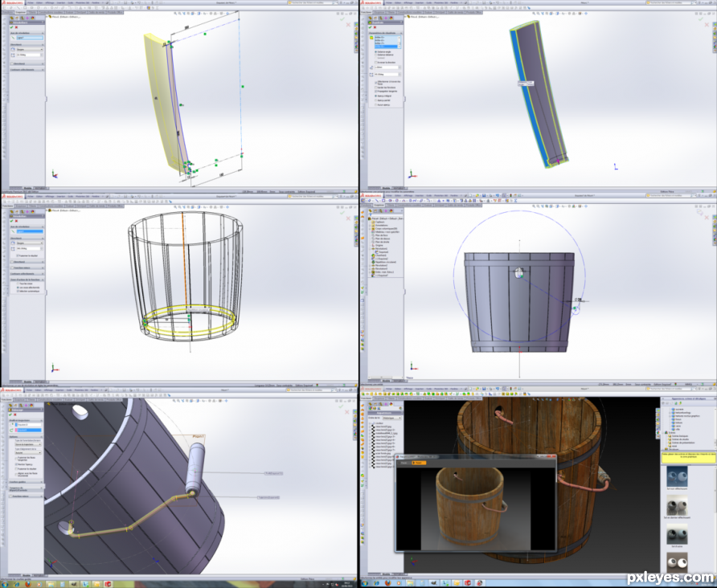Toggle Garder les fonctions checkbox in chamfer panel
The width and height of the screenshot is (717, 588).
click(376, 88)
